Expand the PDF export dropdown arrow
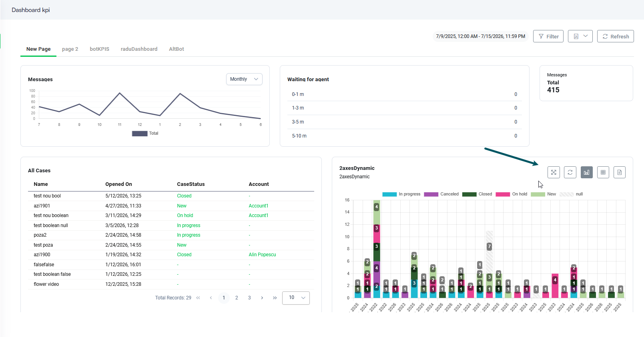The image size is (644, 337). tap(586, 36)
